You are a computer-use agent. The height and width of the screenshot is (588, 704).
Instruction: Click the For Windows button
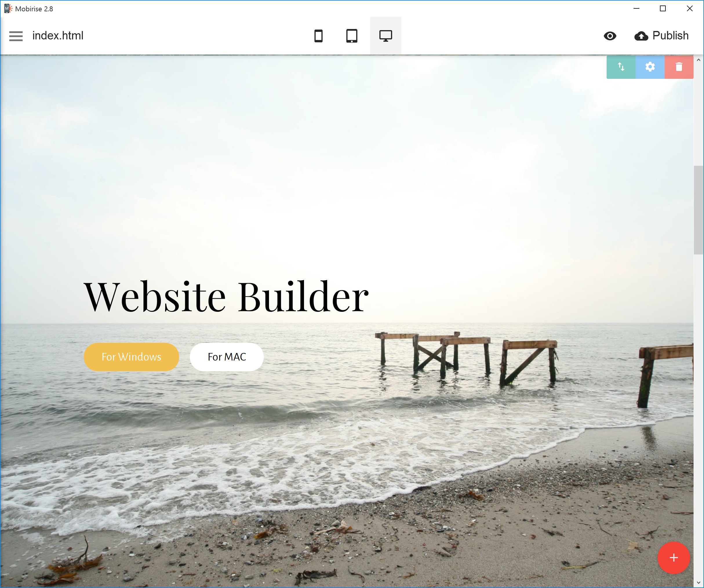pos(132,356)
